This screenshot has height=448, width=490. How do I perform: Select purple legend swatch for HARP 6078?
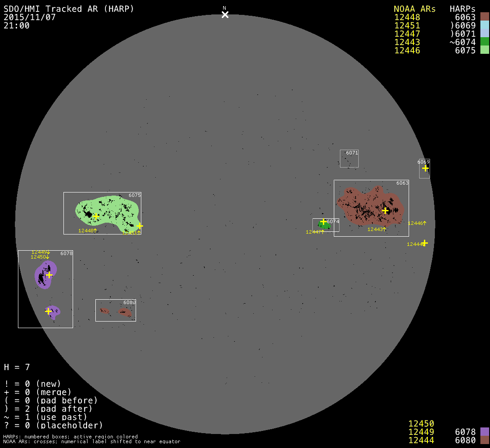tap(484, 432)
